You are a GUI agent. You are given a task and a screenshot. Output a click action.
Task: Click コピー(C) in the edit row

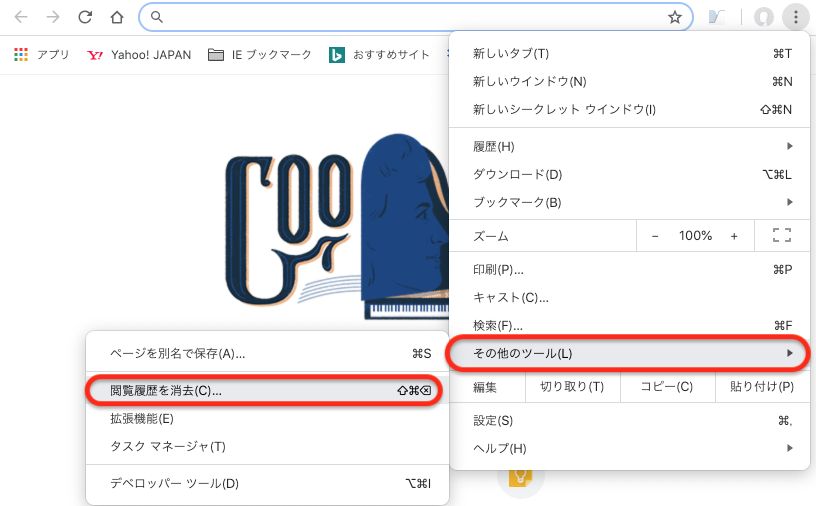pyautogui.click(x=667, y=387)
